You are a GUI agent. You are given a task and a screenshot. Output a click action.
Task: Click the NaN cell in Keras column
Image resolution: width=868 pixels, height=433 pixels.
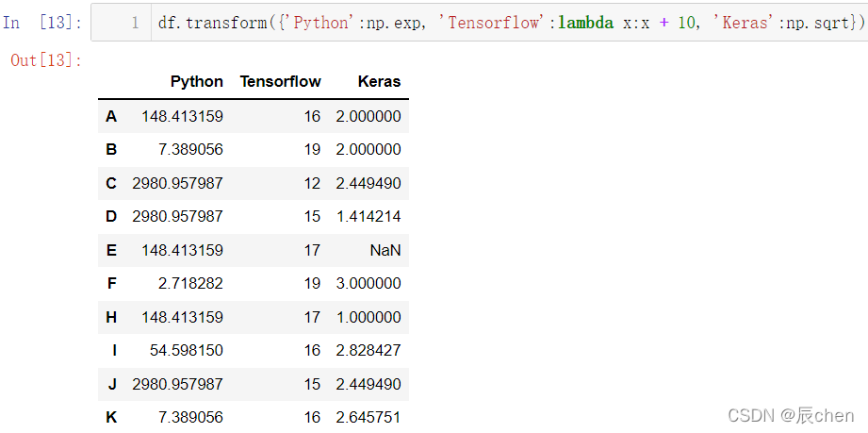tap(385, 250)
